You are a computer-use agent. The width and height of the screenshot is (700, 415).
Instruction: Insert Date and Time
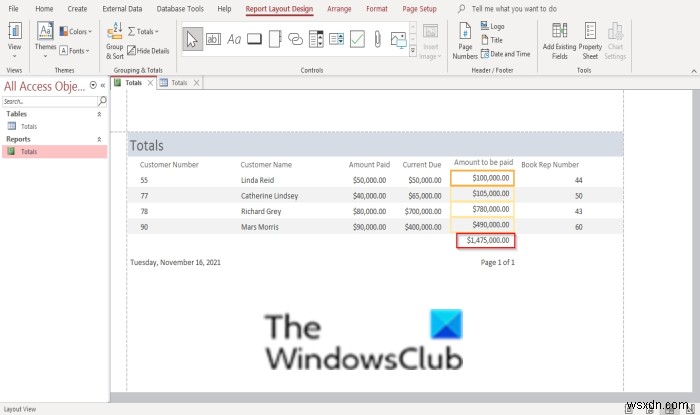(505, 54)
